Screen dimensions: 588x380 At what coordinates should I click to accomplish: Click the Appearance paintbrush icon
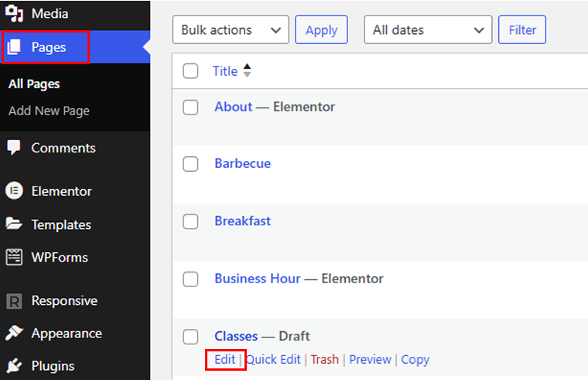[14, 333]
